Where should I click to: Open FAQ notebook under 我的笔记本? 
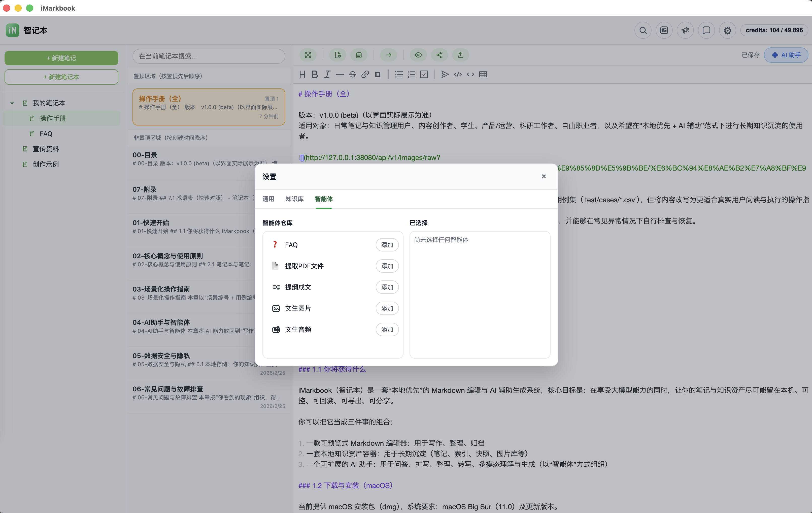point(46,134)
